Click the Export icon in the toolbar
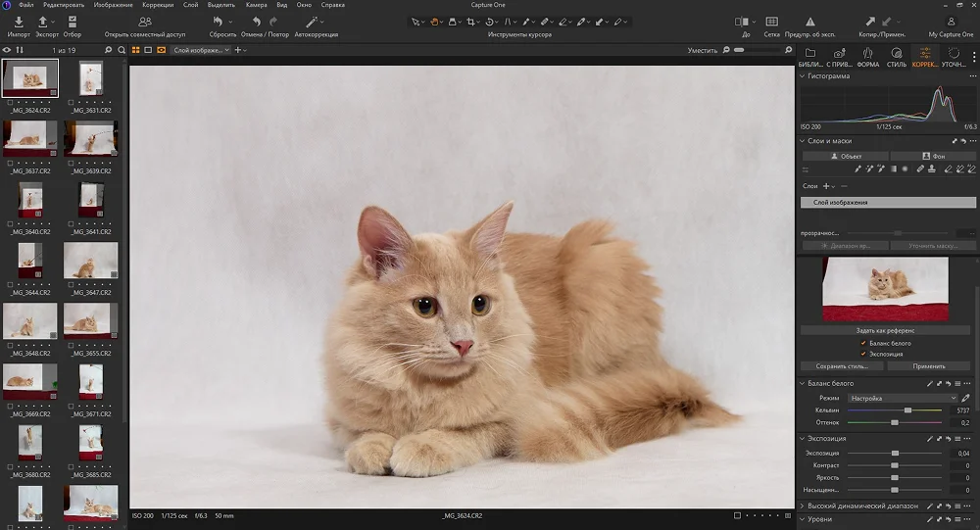The width and height of the screenshot is (980, 530). coord(45,22)
